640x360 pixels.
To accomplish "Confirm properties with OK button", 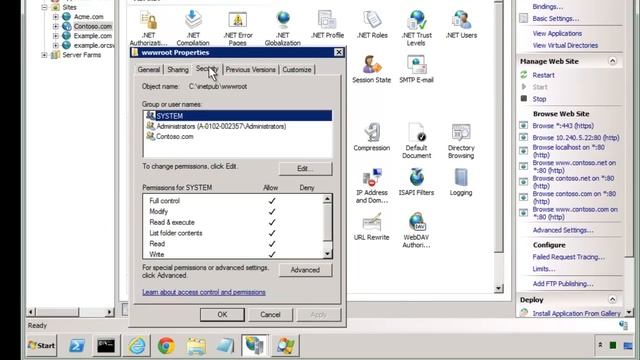I will click(222, 315).
